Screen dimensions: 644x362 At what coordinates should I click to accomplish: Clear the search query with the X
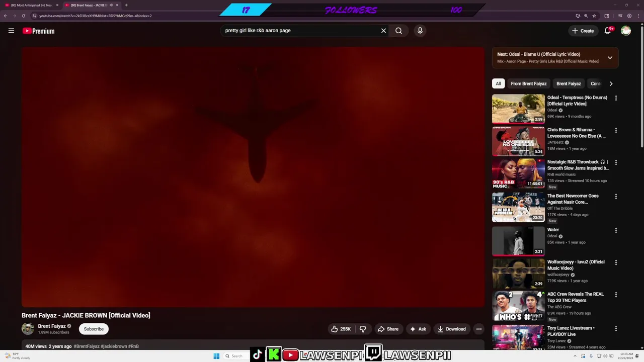point(383,31)
